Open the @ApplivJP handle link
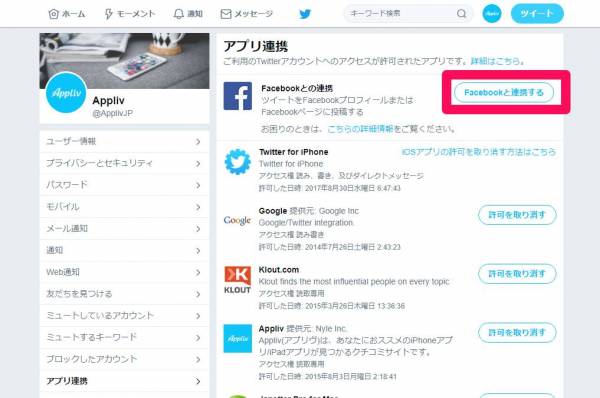600x398 pixels. point(112,113)
